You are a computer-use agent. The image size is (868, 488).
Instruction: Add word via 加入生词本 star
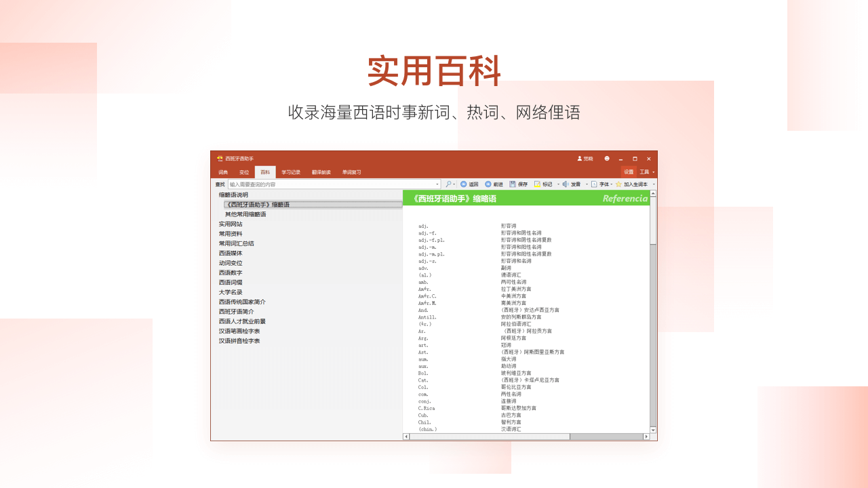[631, 184]
